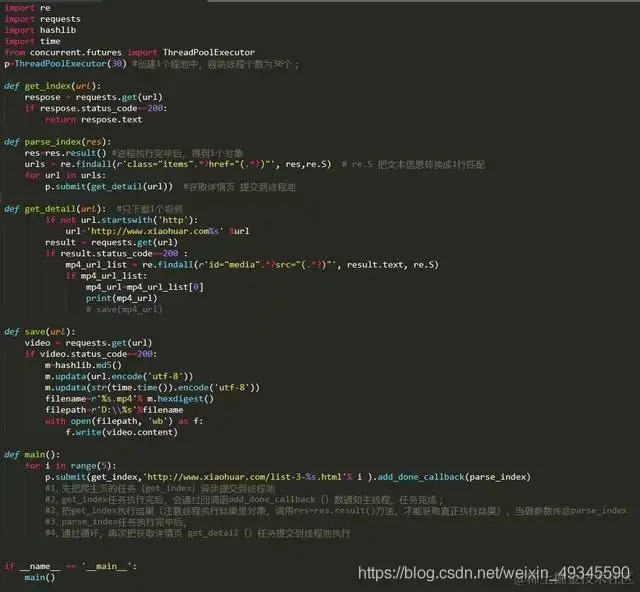Click the 'def main():' definition
This screenshot has width=640, height=592.
tap(32, 454)
